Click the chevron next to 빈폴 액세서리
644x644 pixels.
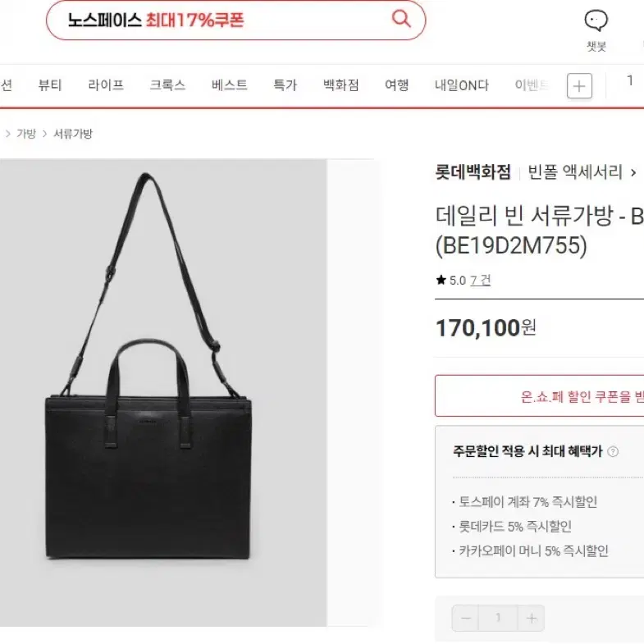tap(633, 172)
